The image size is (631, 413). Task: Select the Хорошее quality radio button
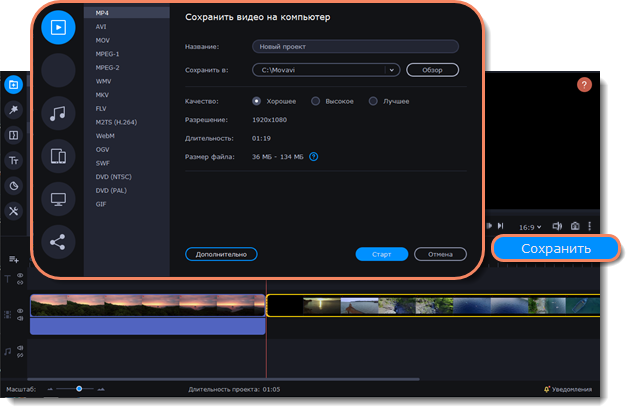click(257, 101)
